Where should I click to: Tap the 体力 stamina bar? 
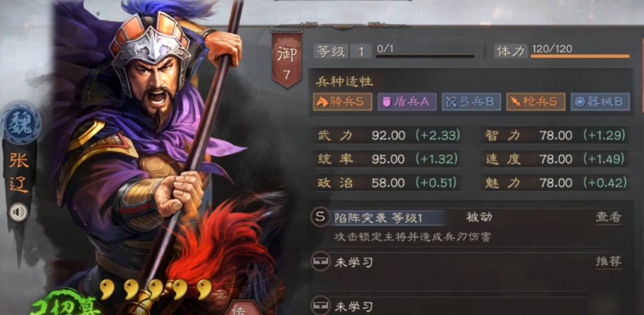(x=580, y=56)
